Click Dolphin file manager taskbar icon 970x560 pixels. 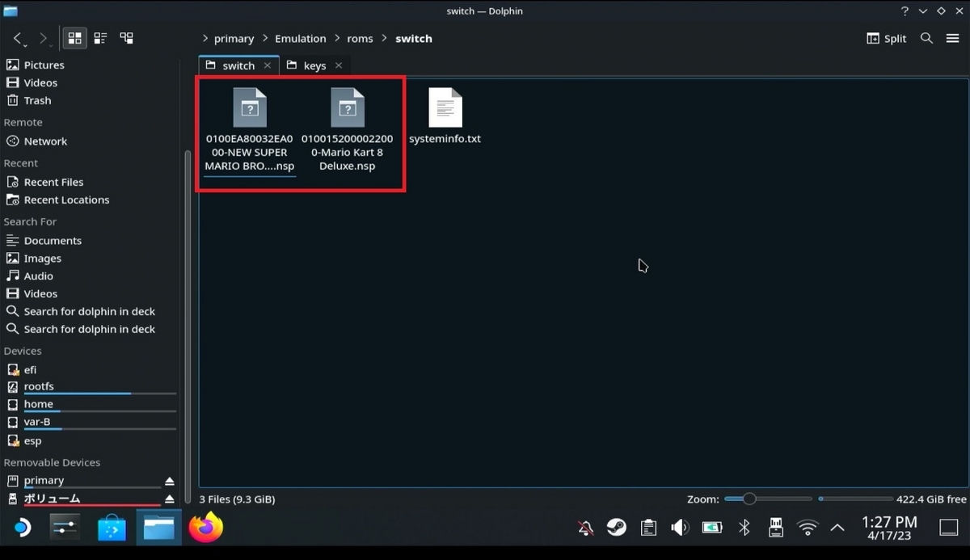point(159,528)
